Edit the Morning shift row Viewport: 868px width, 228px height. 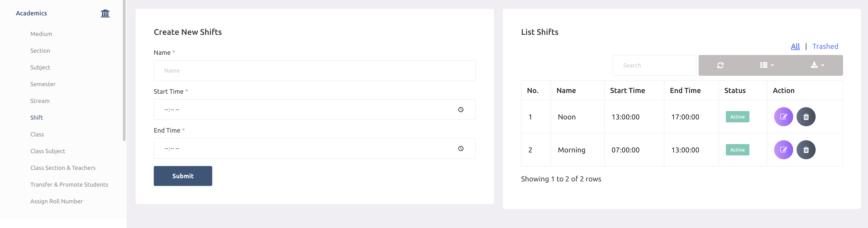tap(783, 150)
